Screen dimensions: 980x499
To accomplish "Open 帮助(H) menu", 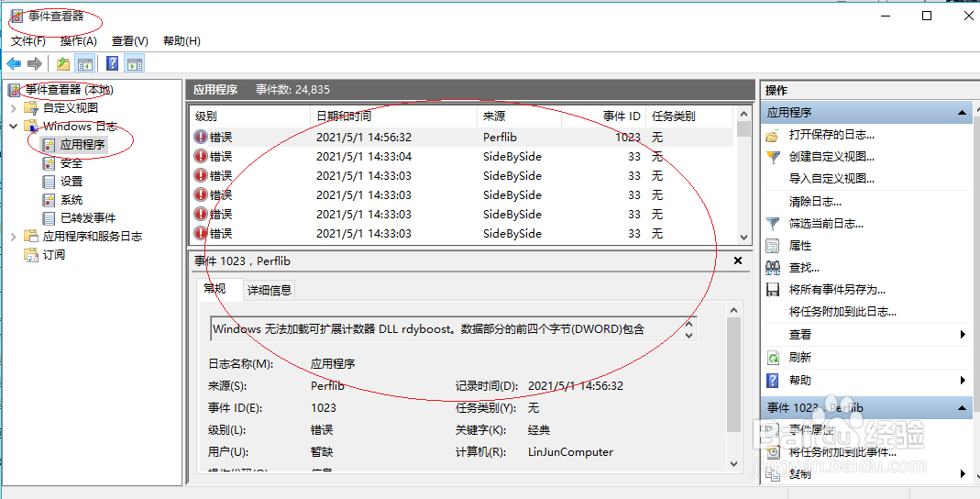I will click(182, 41).
